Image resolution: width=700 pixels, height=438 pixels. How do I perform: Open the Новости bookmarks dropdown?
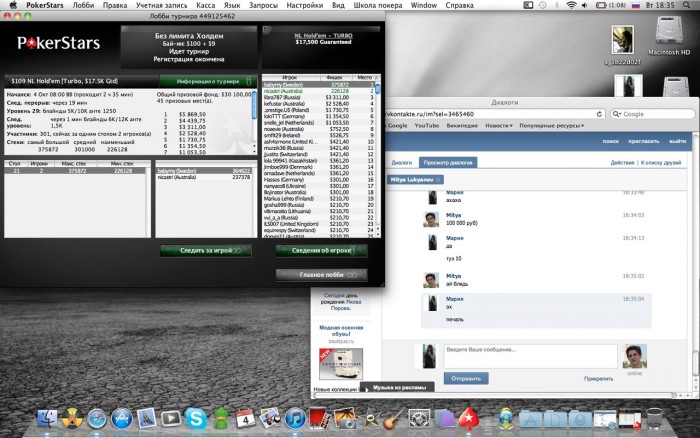[x=499, y=126]
